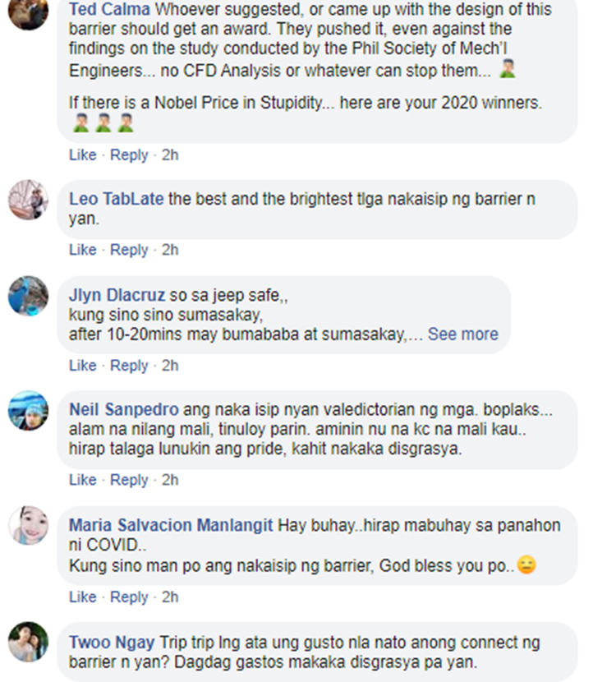Like Maria Salvacion Manlangit's comment
This screenshot has width=616, height=682.
point(83,597)
